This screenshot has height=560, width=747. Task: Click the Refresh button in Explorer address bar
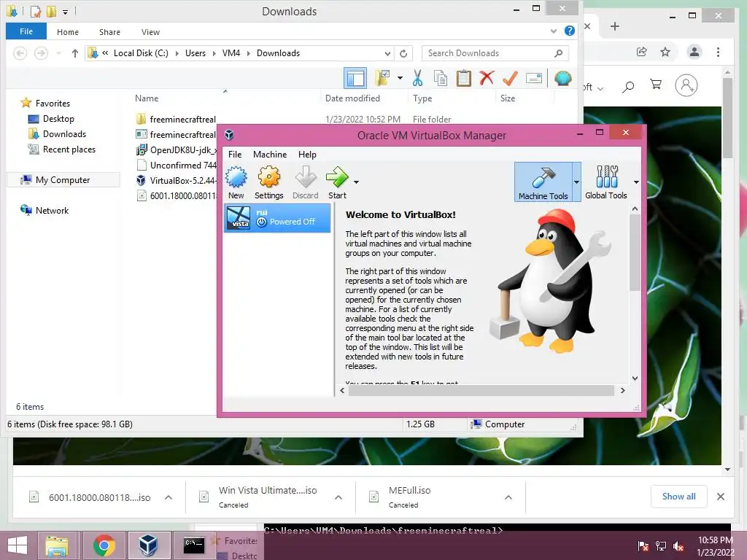[x=403, y=53]
